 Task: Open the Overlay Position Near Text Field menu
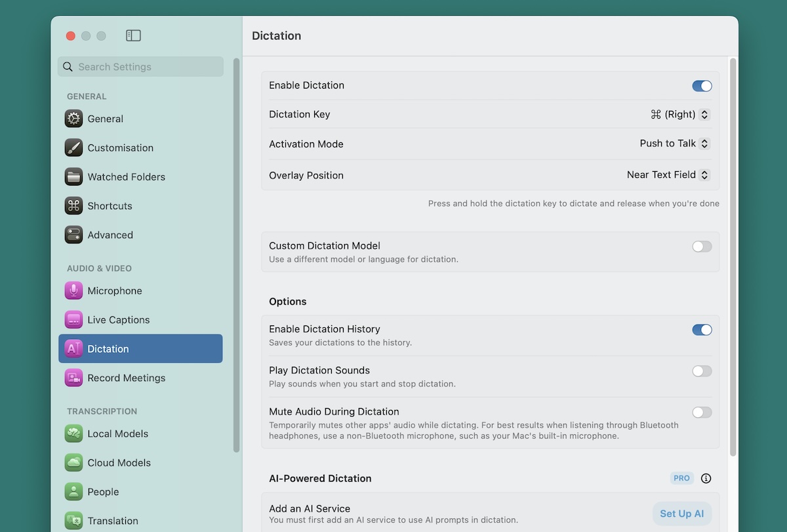coord(668,175)
